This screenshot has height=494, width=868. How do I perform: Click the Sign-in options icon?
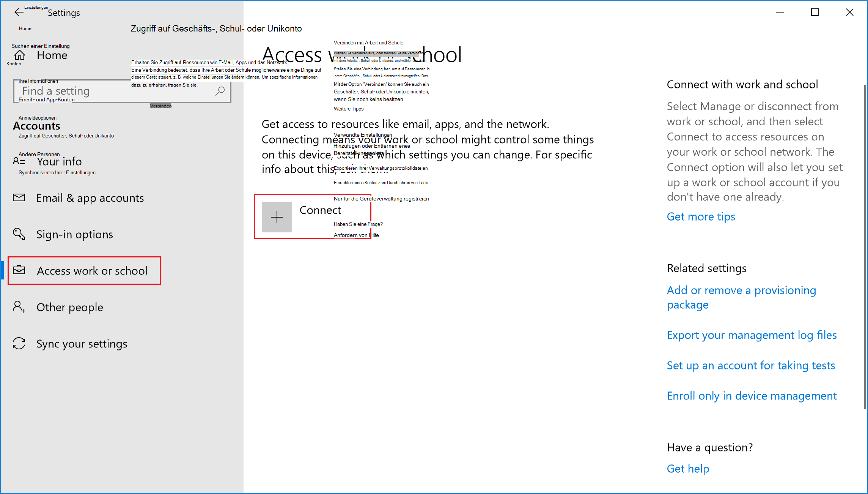(x=19, y=234)
